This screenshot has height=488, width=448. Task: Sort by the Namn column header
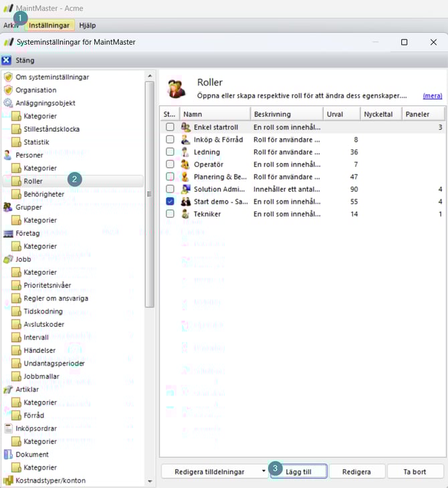pyautogui.click(x=215, y=114)
